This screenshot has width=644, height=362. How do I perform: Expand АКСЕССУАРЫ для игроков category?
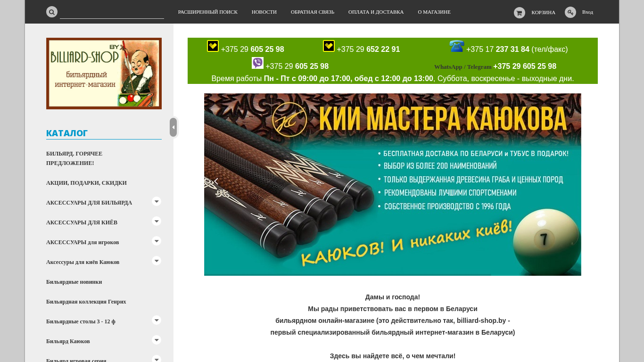(x=157, y=241)
